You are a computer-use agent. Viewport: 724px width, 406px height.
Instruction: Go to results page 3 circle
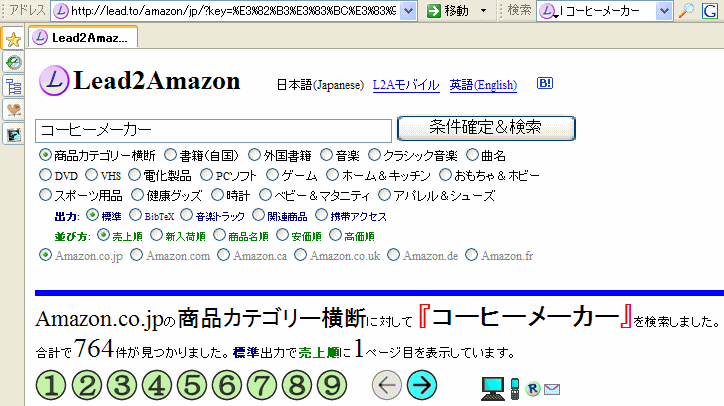point(121,385)
